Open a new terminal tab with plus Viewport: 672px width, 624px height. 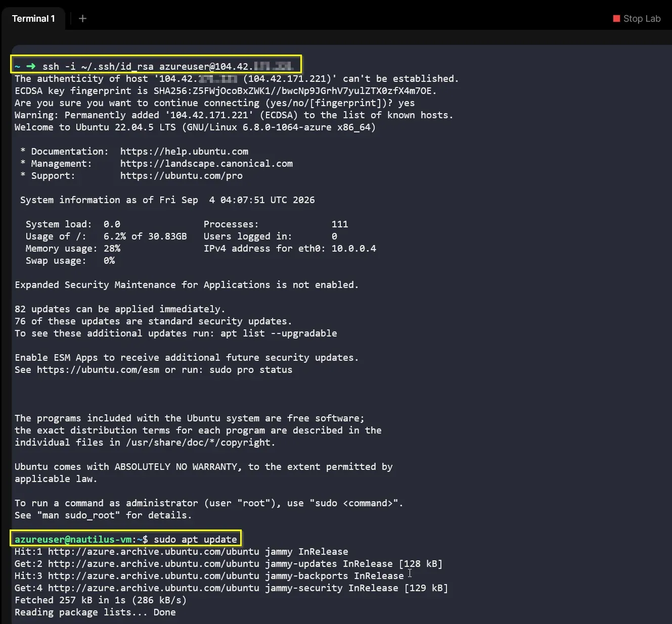point(83,19)
